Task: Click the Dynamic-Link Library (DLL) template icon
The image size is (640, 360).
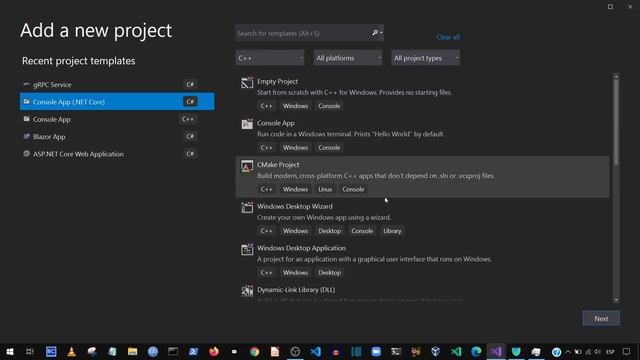Action: coord(247,291)
